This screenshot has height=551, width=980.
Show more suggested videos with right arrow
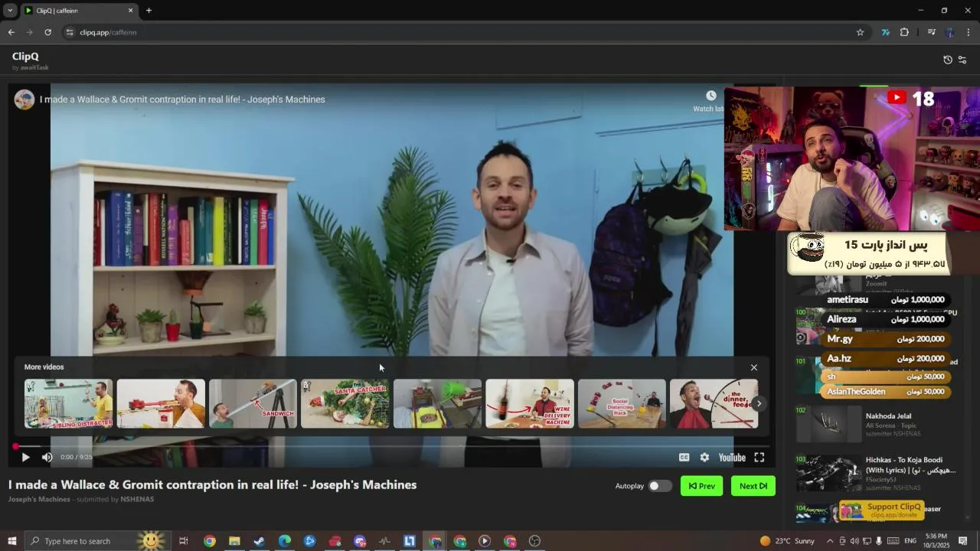tap(759, 403)
